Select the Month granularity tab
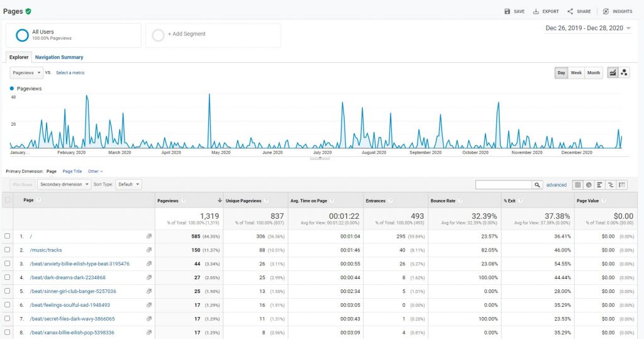This screenshot has width=644, height=339. 594,73
